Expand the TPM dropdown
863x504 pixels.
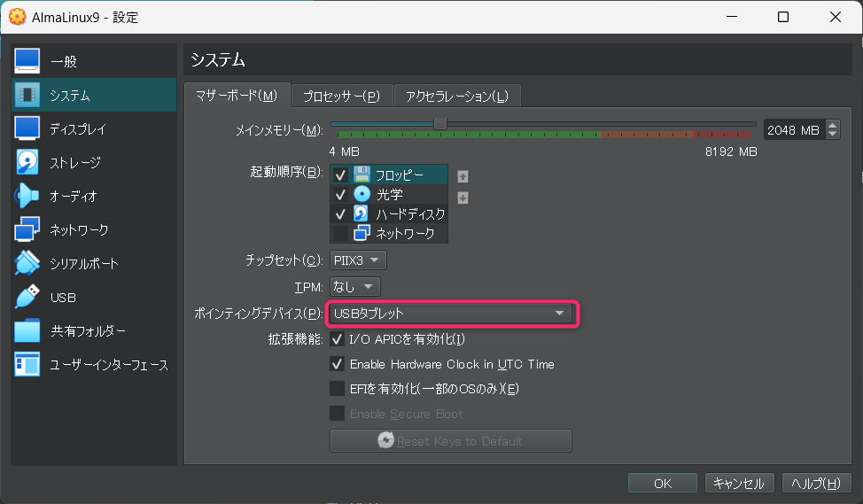click(x=354, y=286)
